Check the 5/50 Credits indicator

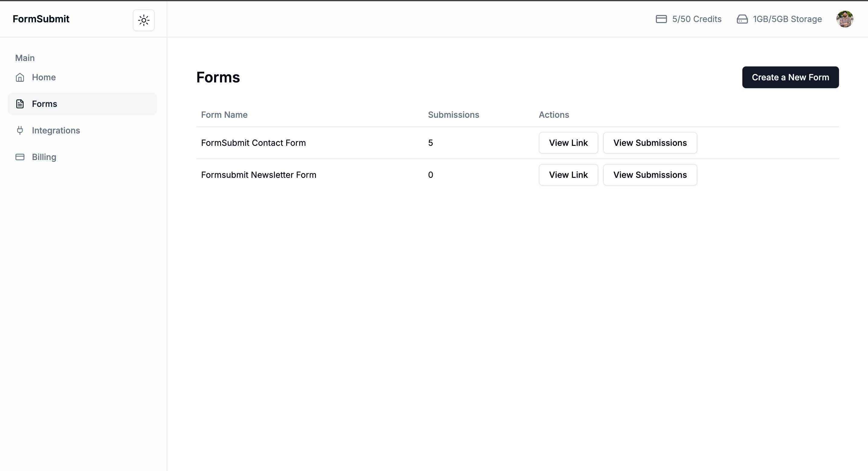tap(696, 19)
